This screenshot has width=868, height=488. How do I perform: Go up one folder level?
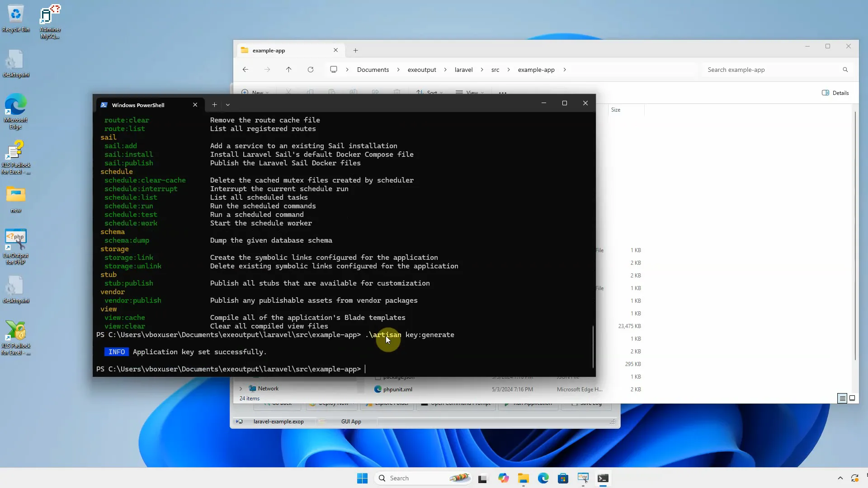point(288,70)
